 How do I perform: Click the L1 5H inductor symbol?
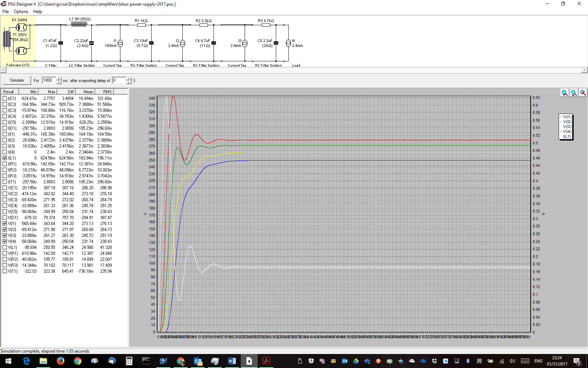pyautogui.click(x=79, y=25)
